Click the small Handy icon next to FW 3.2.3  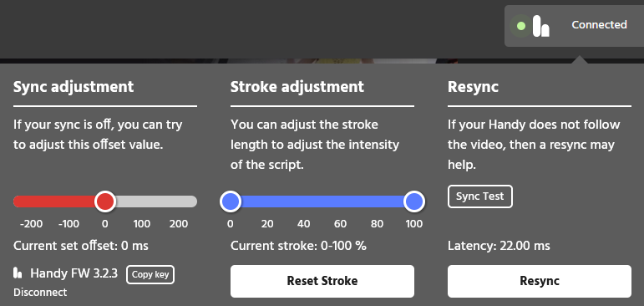(18, 273)
